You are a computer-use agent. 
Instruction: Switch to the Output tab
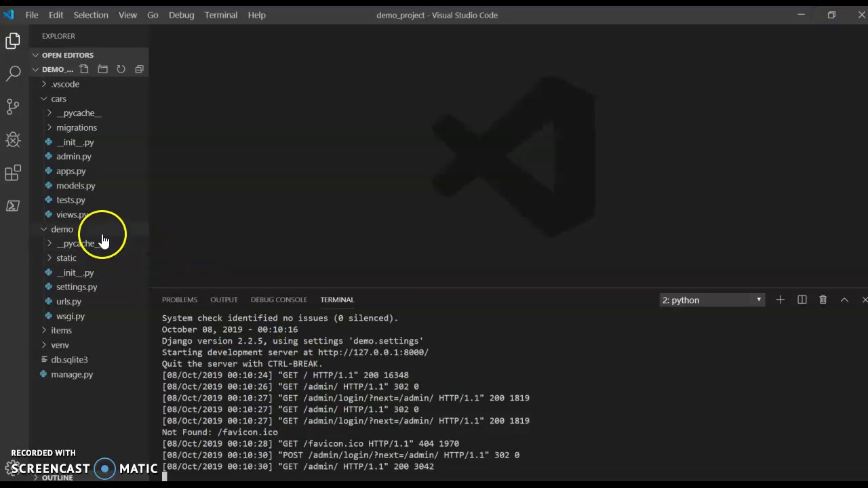pos(224,300)
